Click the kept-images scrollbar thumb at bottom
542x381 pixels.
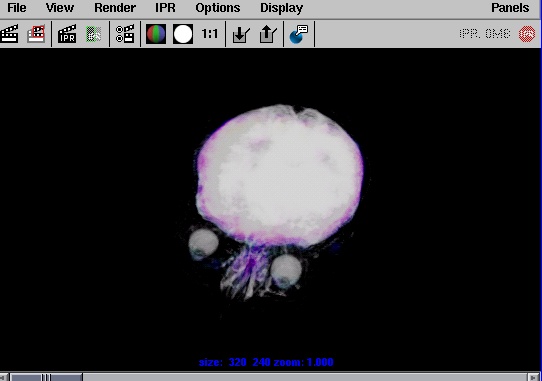pyautogui.click(x=46, y=377)
